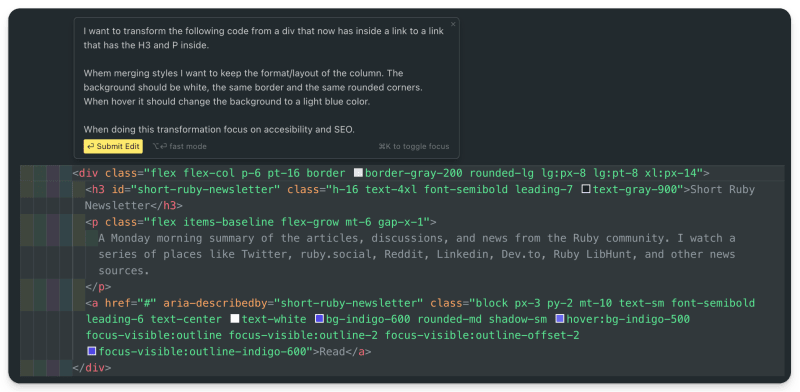The image size is (800, 392).
Task: Click the "focus-visible:outline-offset-2" class
Action: tap(482, 335)
